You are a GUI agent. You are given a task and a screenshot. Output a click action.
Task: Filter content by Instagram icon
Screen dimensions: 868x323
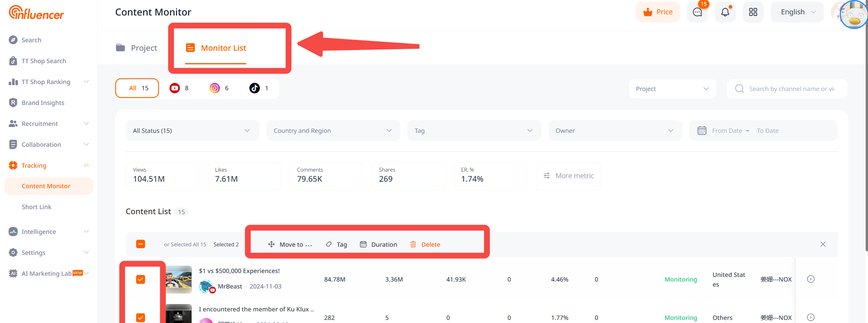coord(214,88)
